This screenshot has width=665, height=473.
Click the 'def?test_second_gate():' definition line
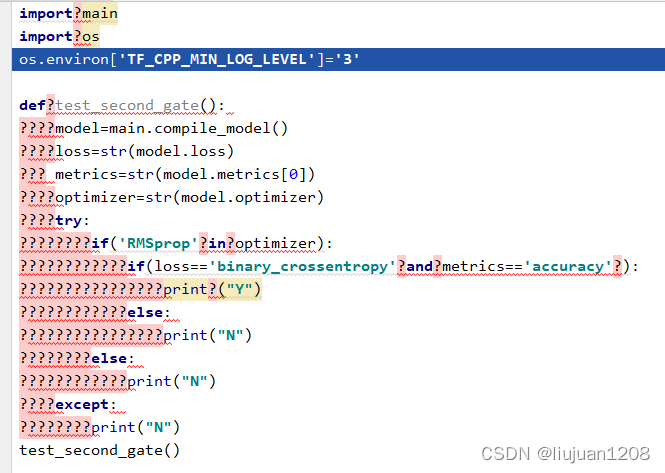[x=122, y=105]
